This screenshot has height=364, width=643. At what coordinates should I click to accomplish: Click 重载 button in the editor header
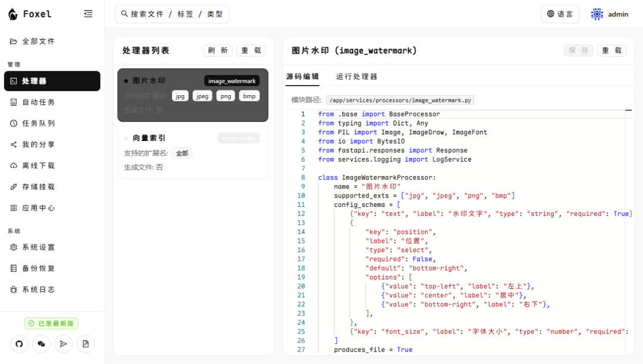point(611,51)
